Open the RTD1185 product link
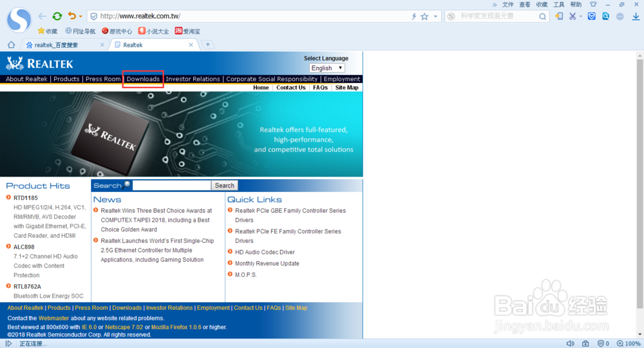The width and height of the screenshot is (644, 348). [26, 198]
